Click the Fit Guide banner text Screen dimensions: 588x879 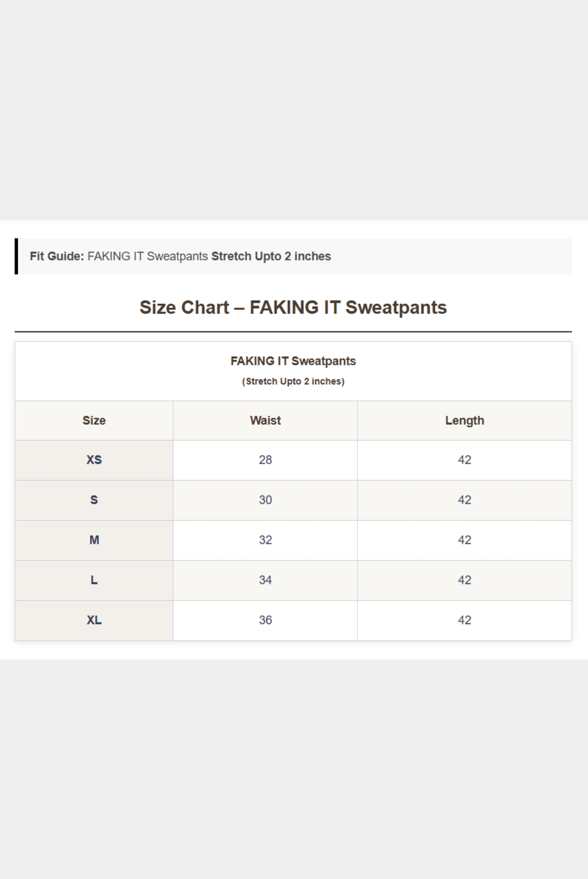point(180,257)
